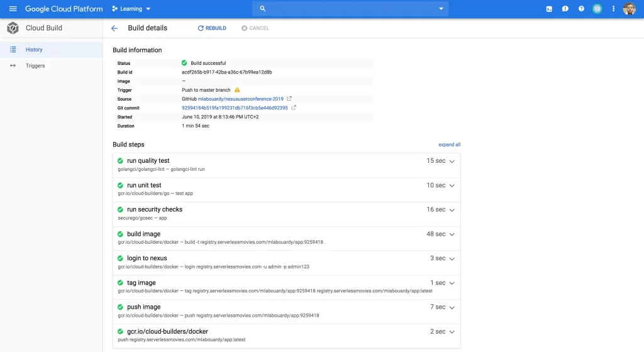
Task: Expand the gcr.io/cloud-builders/docker step chevron
Action: coord(452,332)
